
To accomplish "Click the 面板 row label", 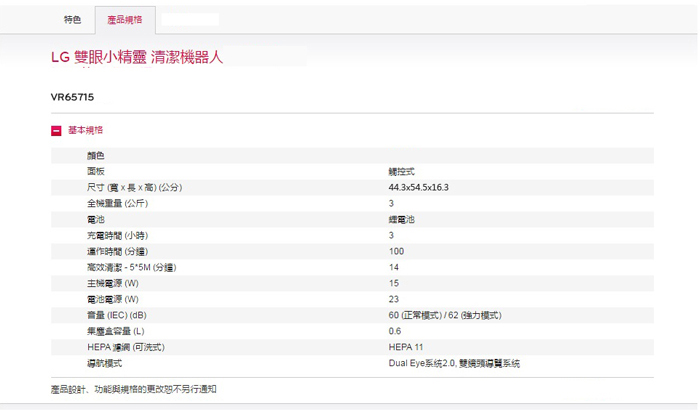I will (96, 171).
